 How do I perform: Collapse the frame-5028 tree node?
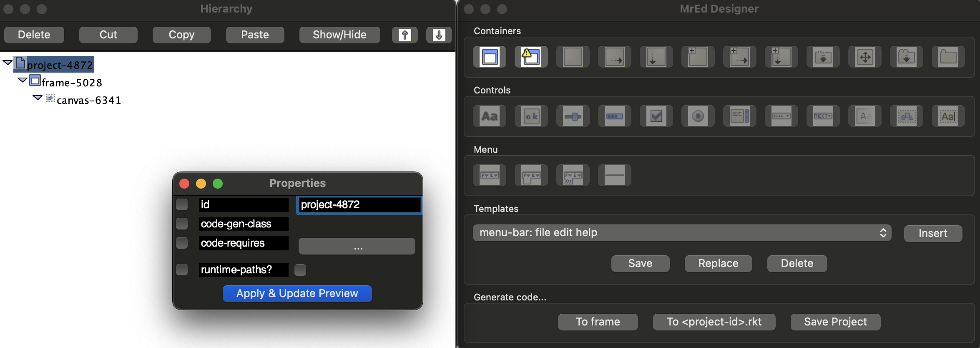click(23, 80)
